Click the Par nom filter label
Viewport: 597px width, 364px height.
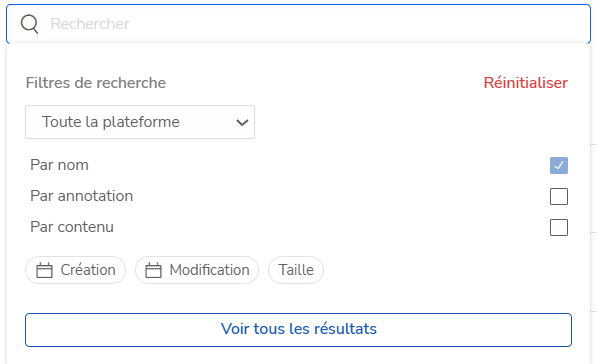point(59,165)
